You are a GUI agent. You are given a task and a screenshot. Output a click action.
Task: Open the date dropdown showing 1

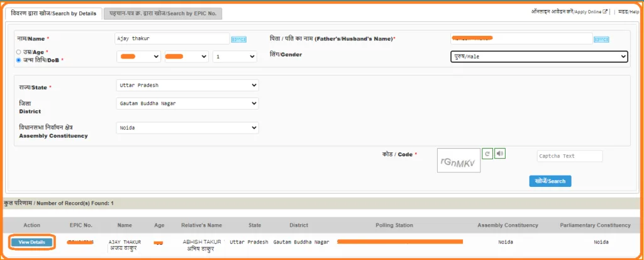[x=235, y=57]
